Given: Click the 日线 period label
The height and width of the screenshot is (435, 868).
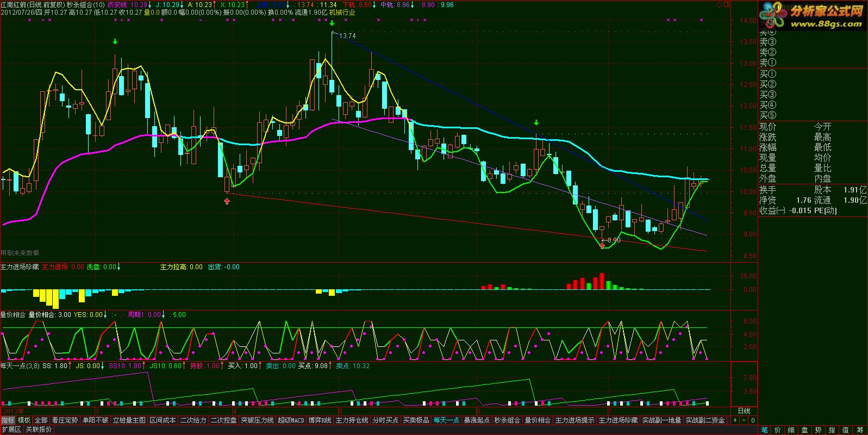Looking at the screenshot, I should coord(744,411).
